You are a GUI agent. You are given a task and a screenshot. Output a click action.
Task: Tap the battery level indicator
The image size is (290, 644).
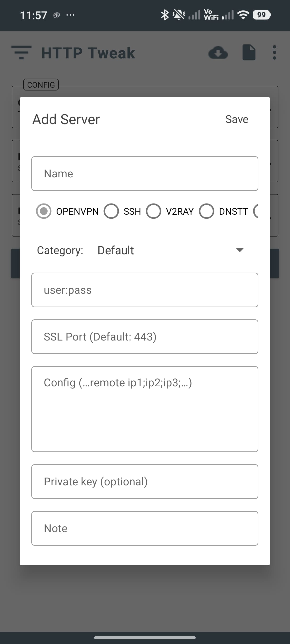pyautogui.click(x=262, y=15)
